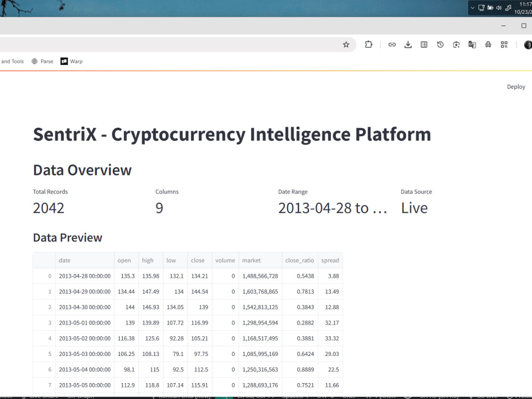532x399 pixels.
Task: Click the SentriX platform title heading
Action: click(x=232, y=135)
